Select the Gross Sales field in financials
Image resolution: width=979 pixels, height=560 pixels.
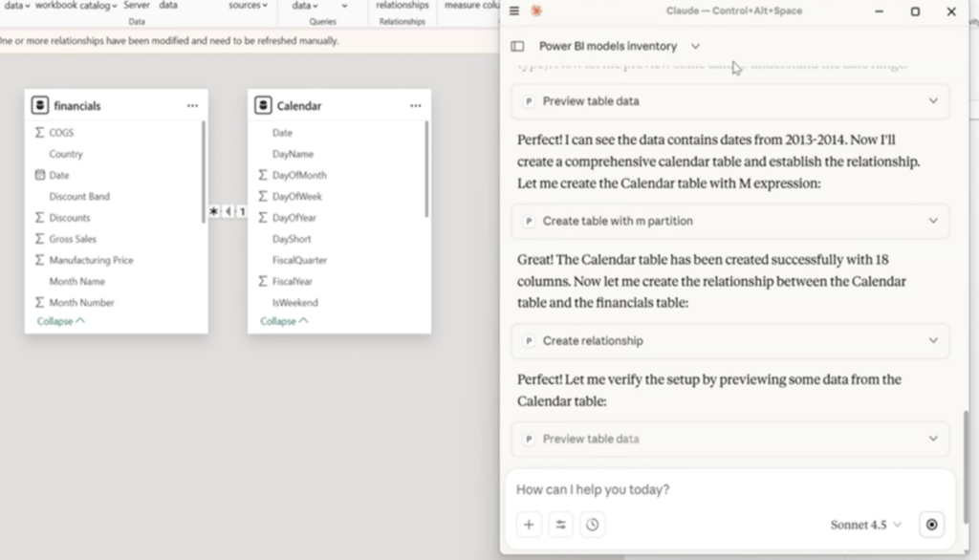click(73, 239)
